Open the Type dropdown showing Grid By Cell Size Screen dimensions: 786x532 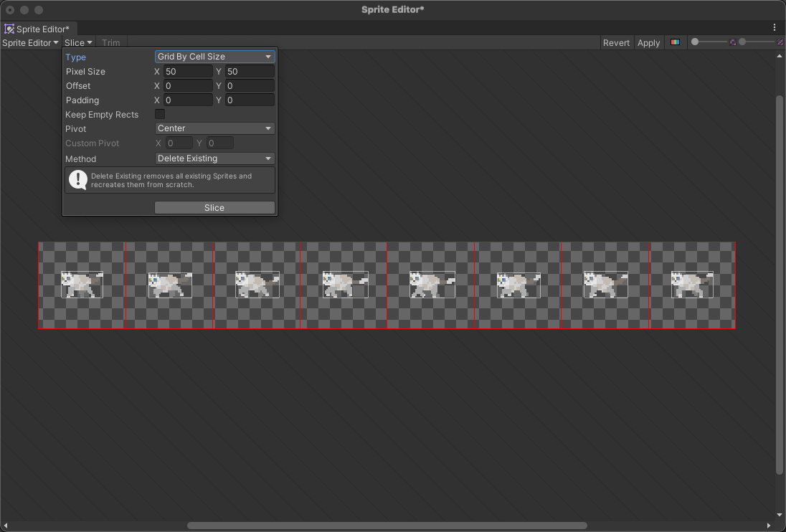pos(214,57)
